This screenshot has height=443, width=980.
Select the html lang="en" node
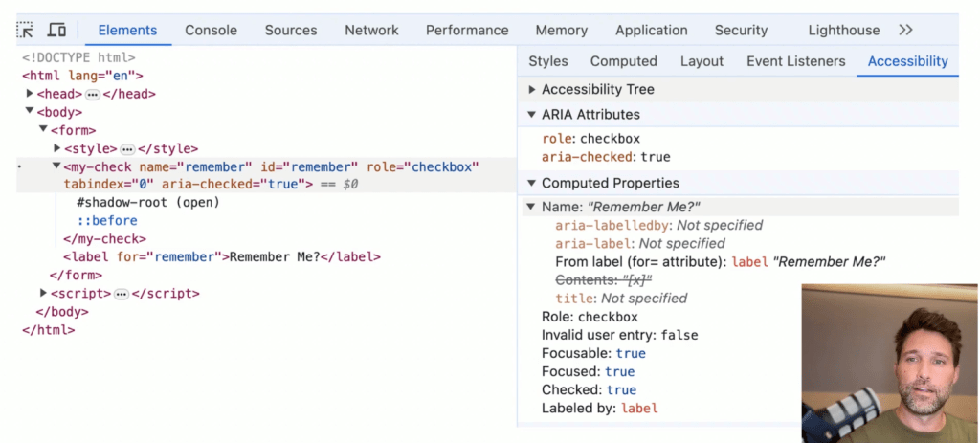82,76
